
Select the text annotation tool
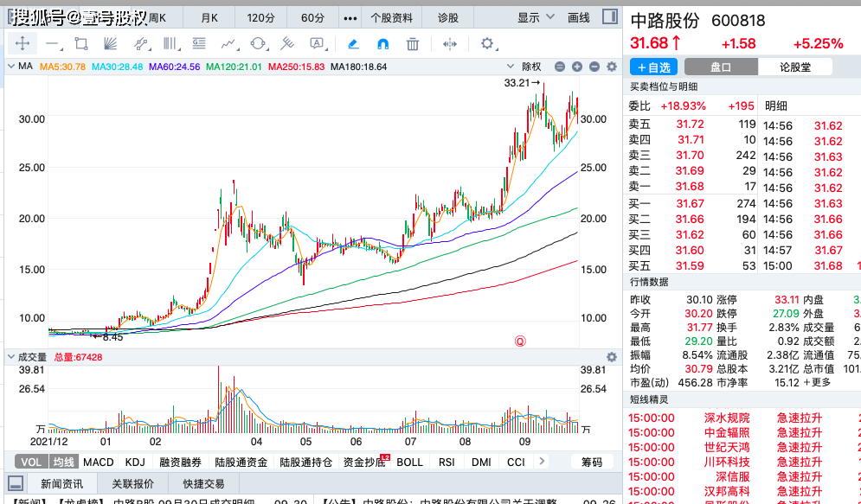(317, 44)
